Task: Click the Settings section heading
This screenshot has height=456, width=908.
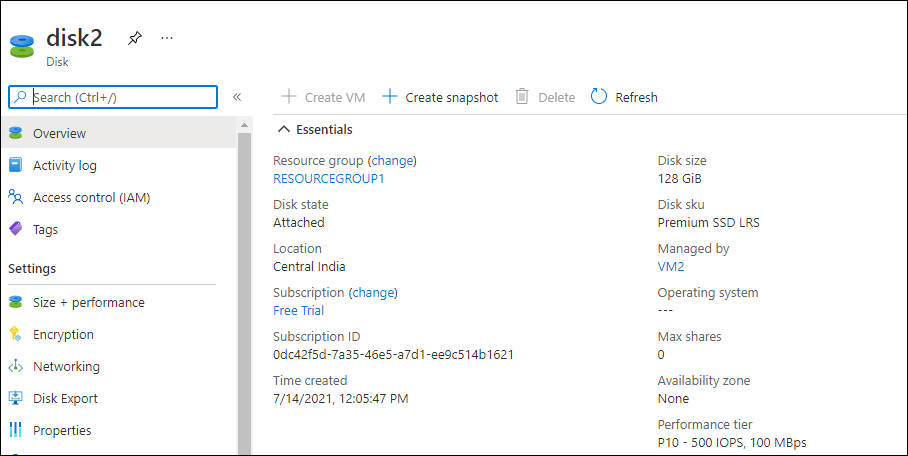Action: tap(32, 268)
